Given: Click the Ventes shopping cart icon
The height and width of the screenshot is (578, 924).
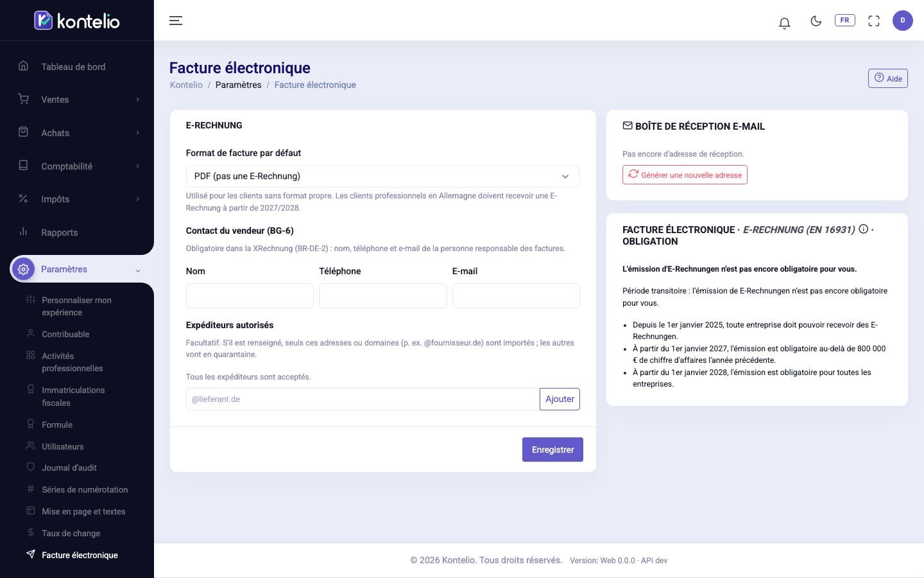Looking at the screenshot, I should [x=24, y=99].
